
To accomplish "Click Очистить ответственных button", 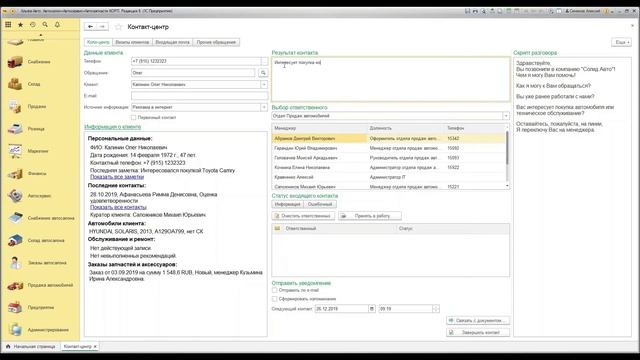I will tap(303, 216).
